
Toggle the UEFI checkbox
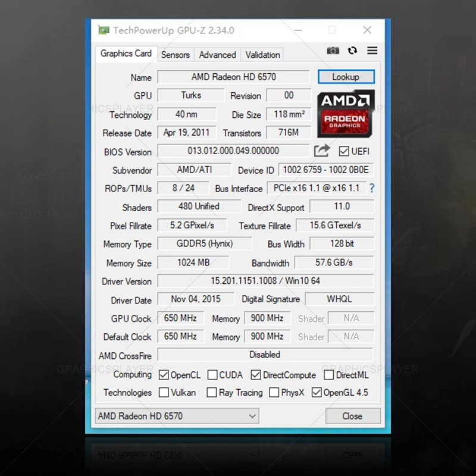(344, 151)
